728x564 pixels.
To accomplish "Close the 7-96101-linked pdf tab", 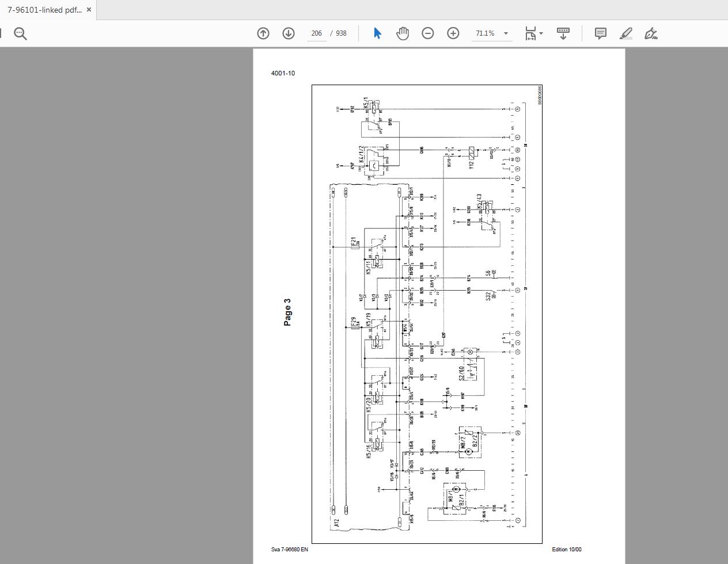I will (x=89, y=9).
